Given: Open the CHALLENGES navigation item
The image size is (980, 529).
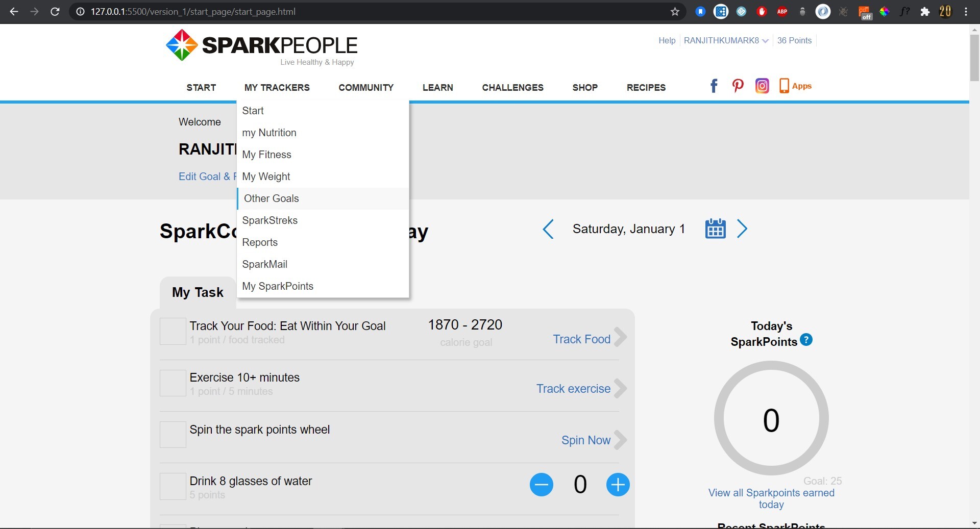Looking at the screenshot, I should tap(512, 88).
